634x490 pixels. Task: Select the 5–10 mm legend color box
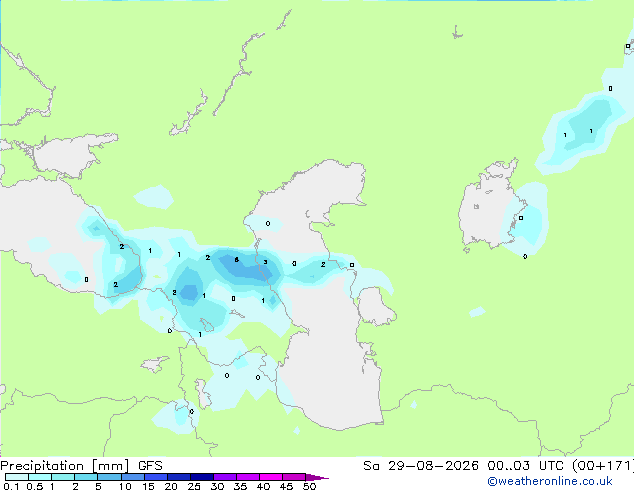pos(109,477)
